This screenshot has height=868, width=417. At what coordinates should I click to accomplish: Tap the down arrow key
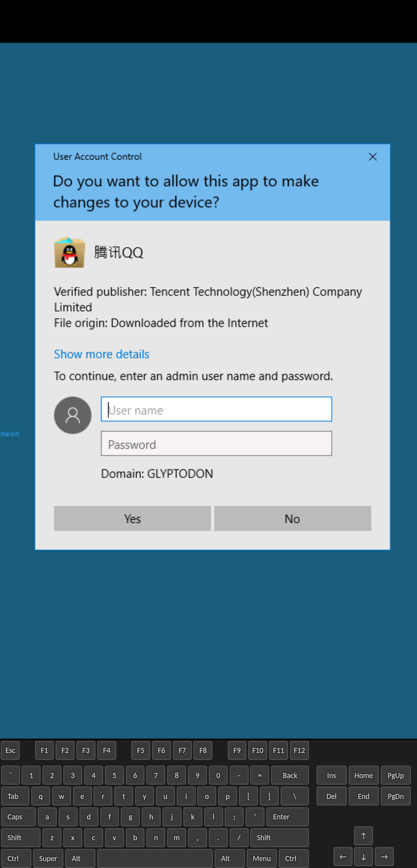point(363,857)
